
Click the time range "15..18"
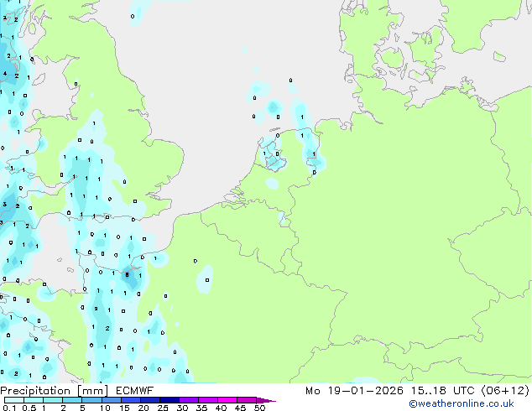[x=428, y=391]
